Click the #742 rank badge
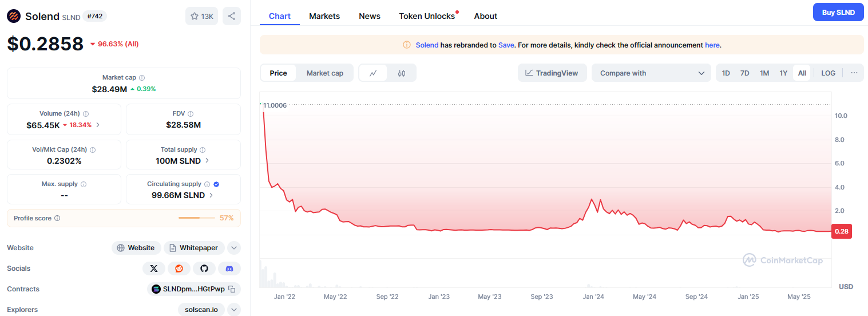 tap(95, 16)
